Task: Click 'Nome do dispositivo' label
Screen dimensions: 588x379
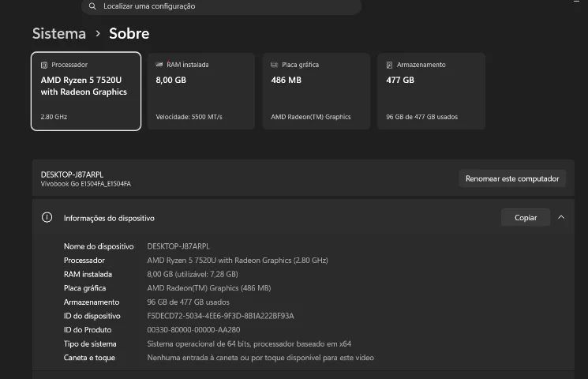Action: (99, 246)
